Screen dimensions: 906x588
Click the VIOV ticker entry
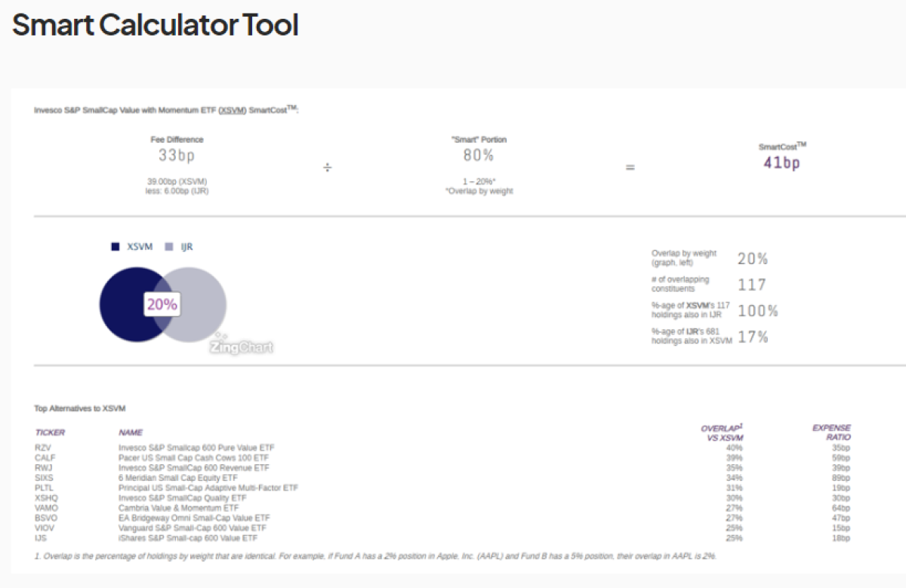(45, 528)
